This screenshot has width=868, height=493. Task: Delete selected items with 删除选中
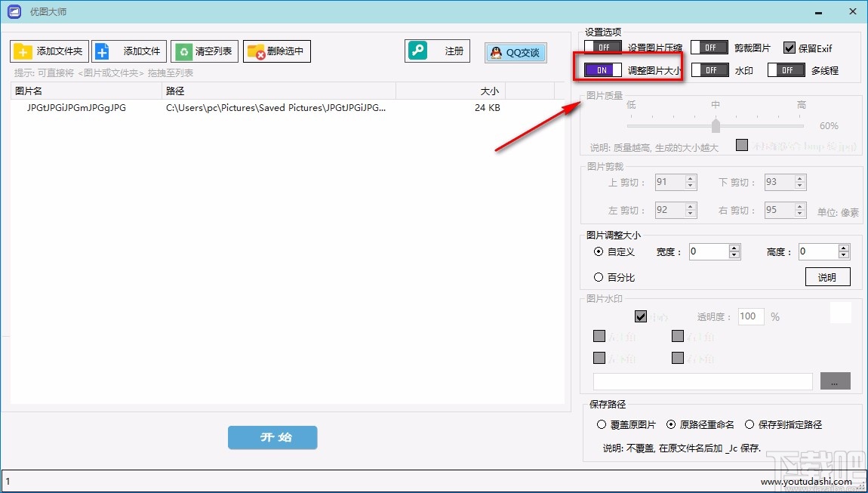tap(277, 51)
